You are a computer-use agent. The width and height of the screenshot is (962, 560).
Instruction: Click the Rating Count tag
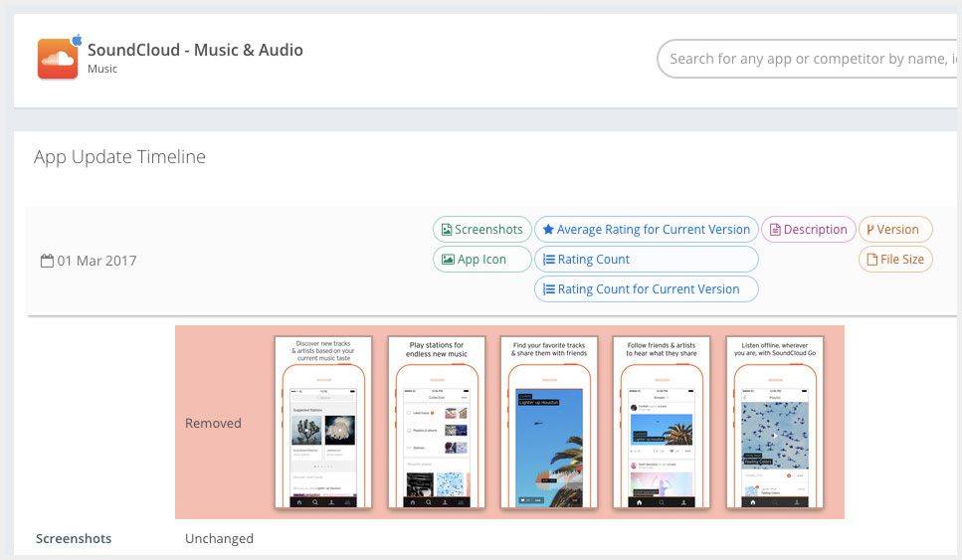click(x=646, y=260)
